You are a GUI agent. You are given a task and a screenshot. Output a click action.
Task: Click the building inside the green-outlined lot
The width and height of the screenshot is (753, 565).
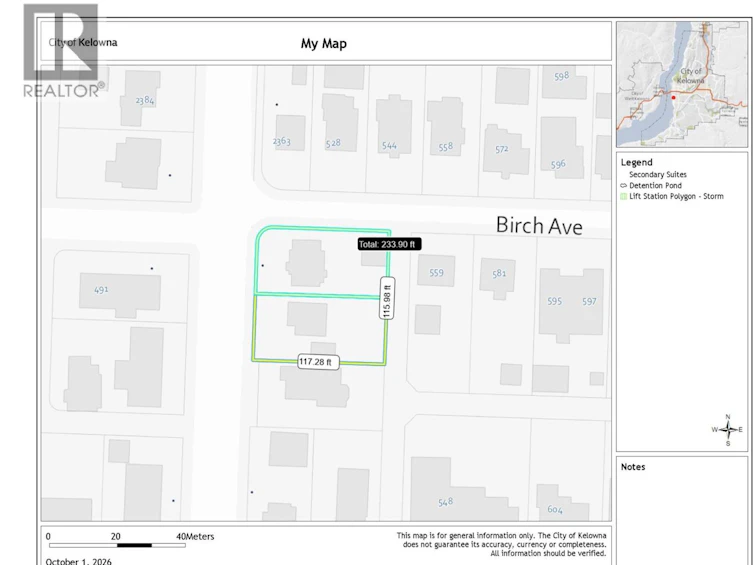click(307, 319)
